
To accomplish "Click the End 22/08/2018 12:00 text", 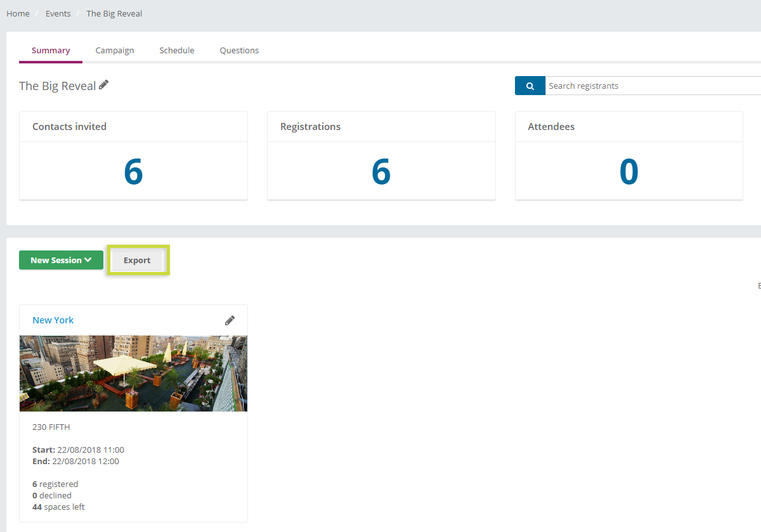I will [75, 461].
